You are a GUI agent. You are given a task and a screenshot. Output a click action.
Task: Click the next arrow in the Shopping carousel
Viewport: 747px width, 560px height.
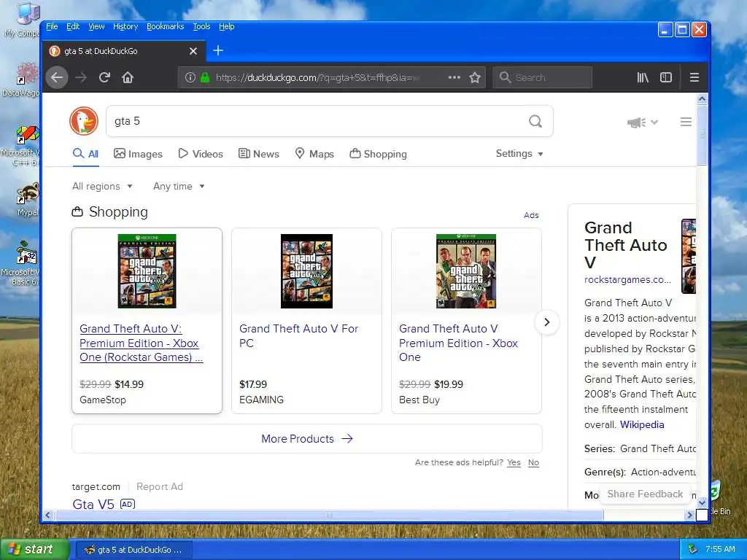point(547,322)
